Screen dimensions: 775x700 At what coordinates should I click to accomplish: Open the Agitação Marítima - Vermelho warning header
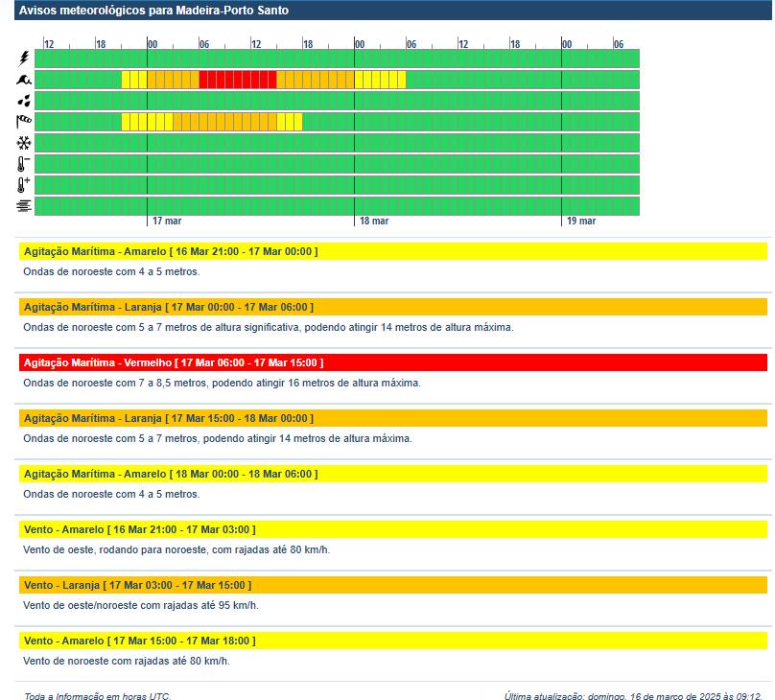coord(173,362)
